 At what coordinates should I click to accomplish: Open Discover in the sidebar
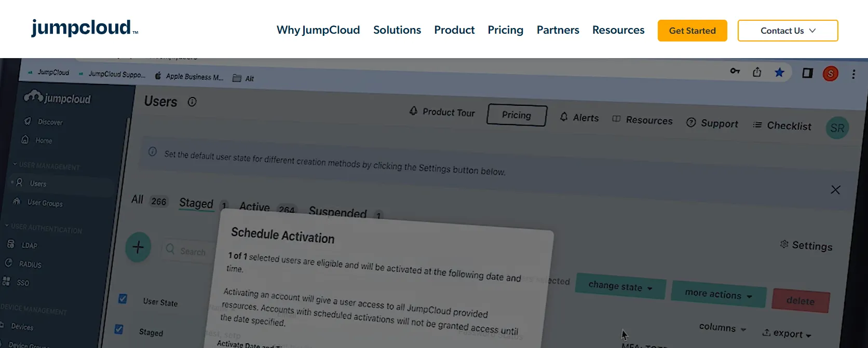[44, 122]
